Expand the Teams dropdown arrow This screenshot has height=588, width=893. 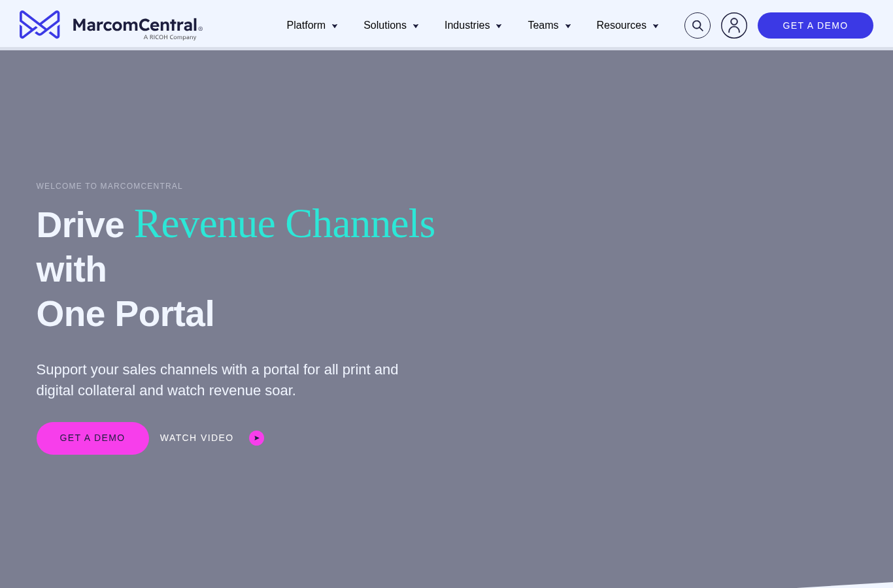pyautogui.click(x=568, y=26)
